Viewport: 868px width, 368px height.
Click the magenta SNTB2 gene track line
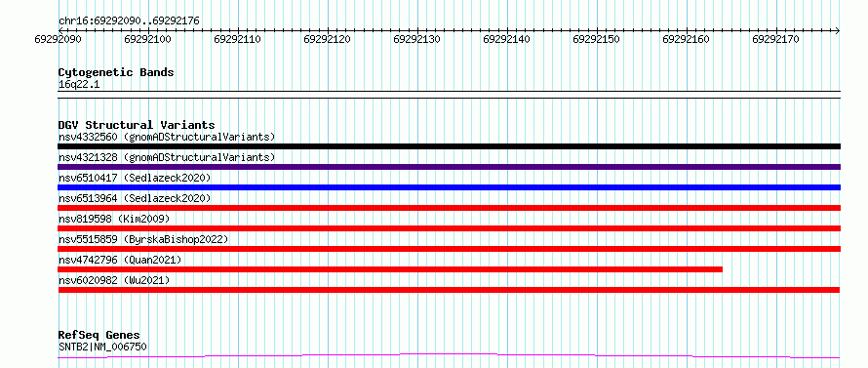pyautogui.click(x=449, y=356)
